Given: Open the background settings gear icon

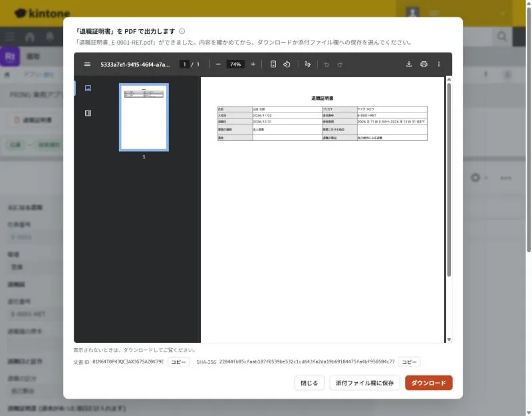Looking at the screenshot, I should coord(475,178).
